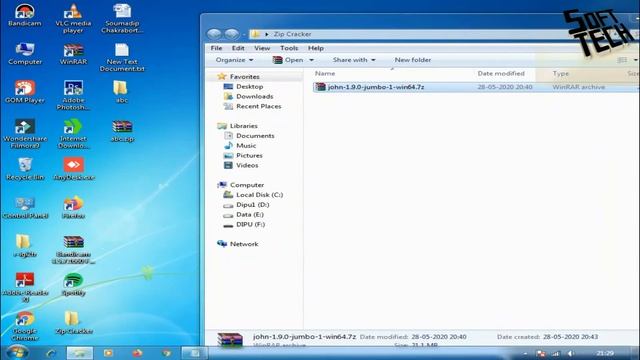Open the Tools menu in Explorer

tap(289, 48)
